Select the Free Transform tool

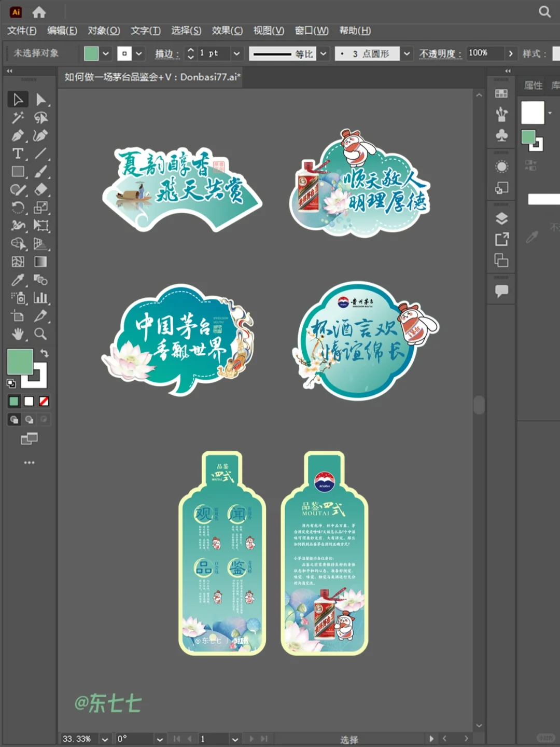tap(41, 226)
